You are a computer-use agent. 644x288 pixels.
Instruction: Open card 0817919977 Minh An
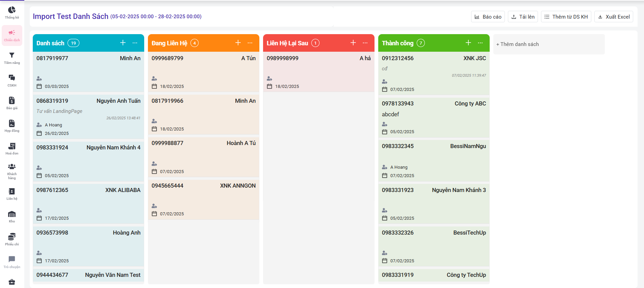pos(88,72)
